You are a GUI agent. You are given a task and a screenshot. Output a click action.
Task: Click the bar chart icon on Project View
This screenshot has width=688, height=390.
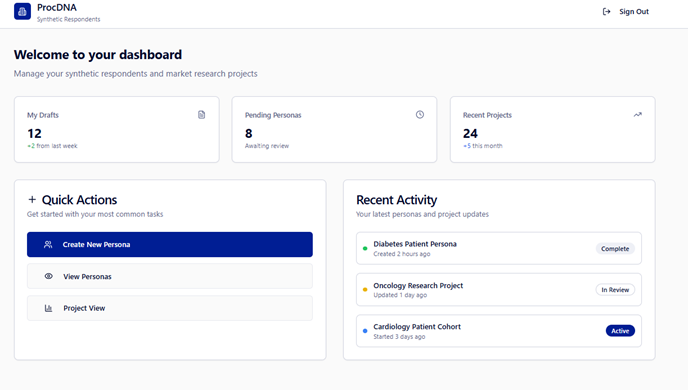pos(48,308)
